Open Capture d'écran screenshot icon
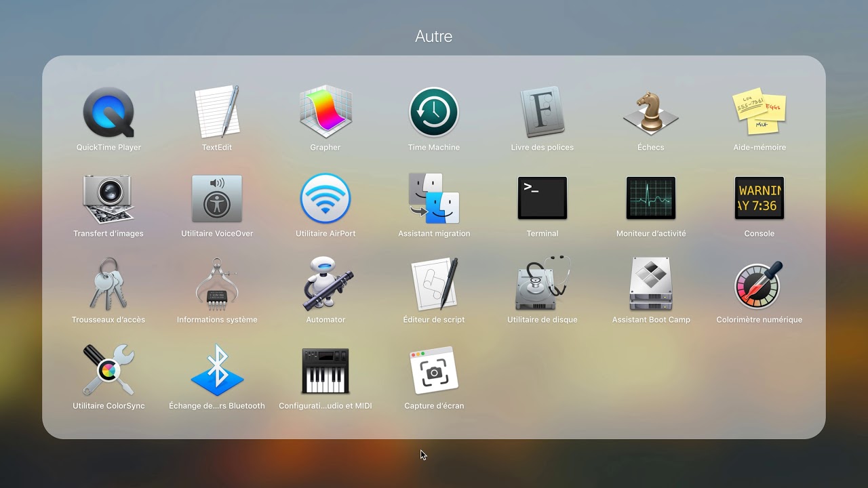 tap(434, 370)
